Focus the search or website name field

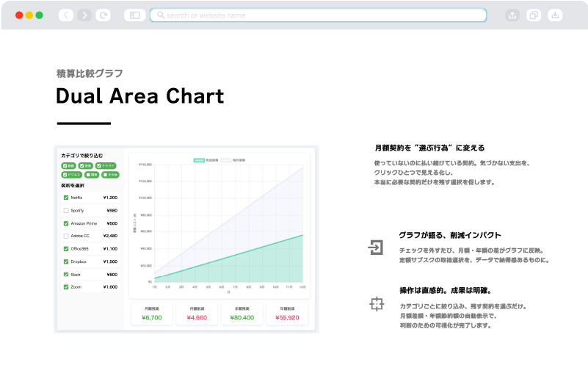click(319, 15)
